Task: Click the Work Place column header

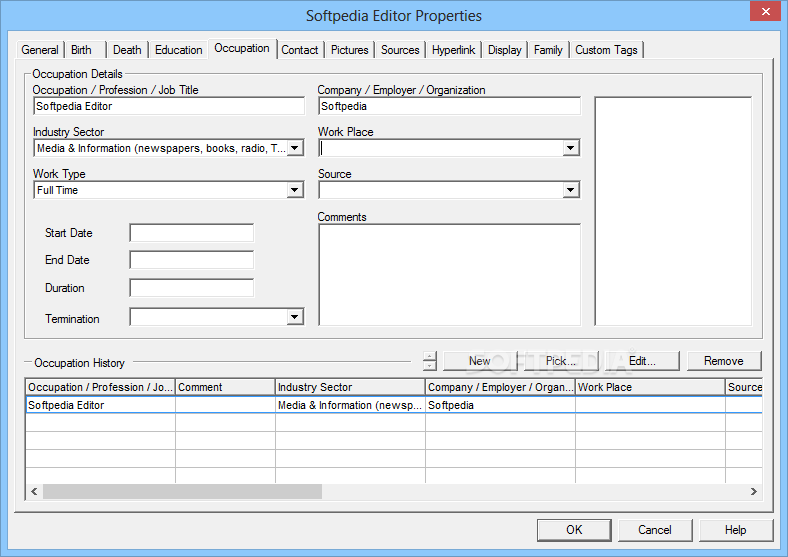Action: tap(650, 387)
